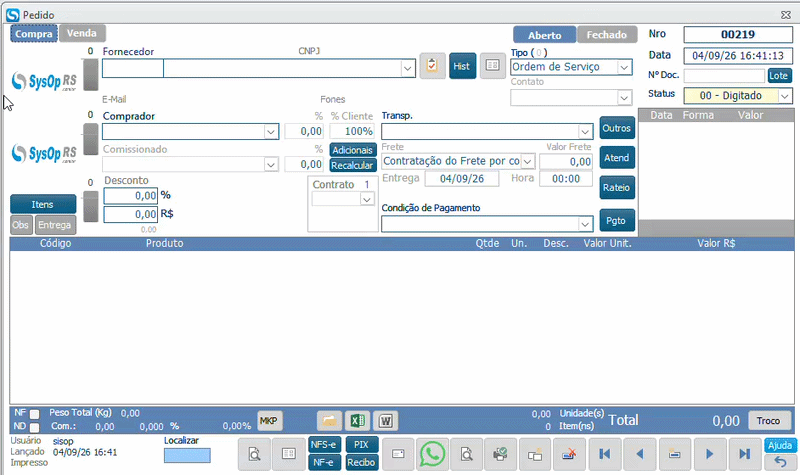Click the clipboard icon next to Hist
This screenshot has width=800, height=475.
432,66
